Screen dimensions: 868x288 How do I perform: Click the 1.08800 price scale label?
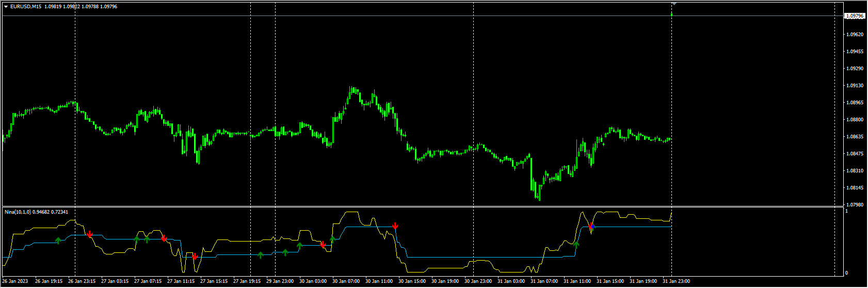855,120
